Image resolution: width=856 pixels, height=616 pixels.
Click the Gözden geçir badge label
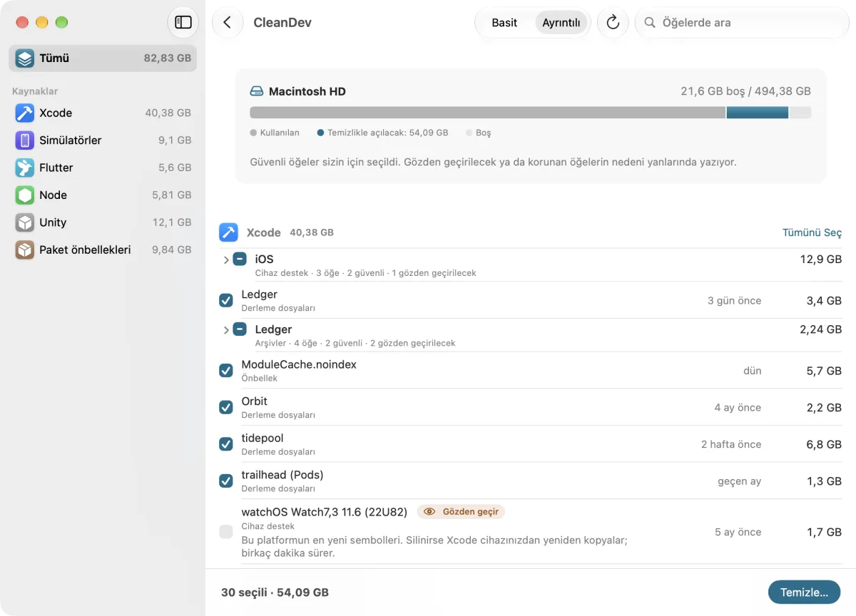tap(471, 512)
